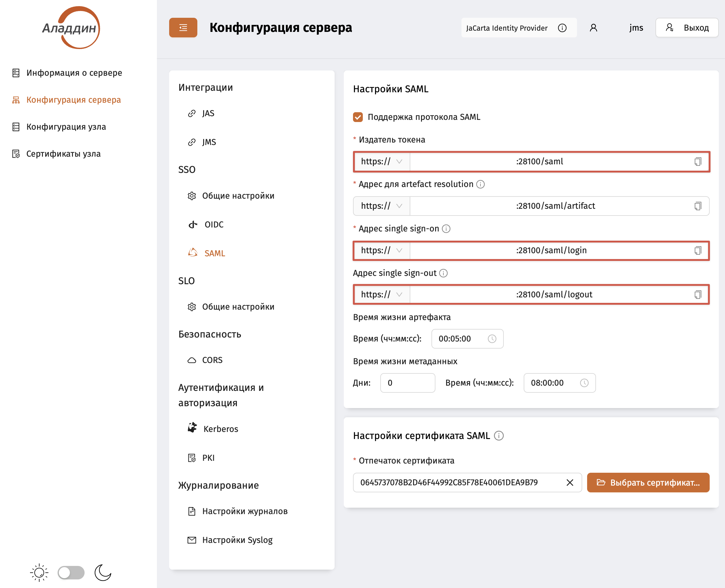Open SLO Общие настройки
Viewport: 725px width, 588px height.
coord(231,307)
